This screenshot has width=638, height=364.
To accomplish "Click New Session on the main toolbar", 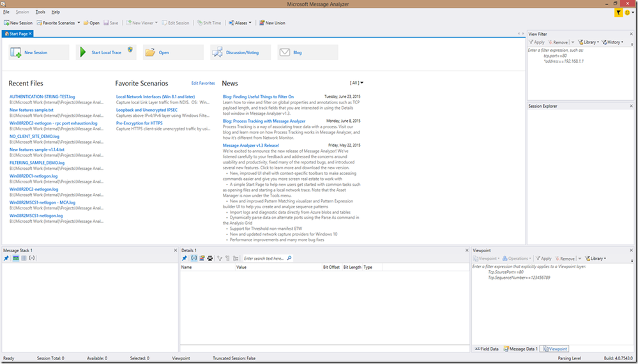I will click(19, 23).
